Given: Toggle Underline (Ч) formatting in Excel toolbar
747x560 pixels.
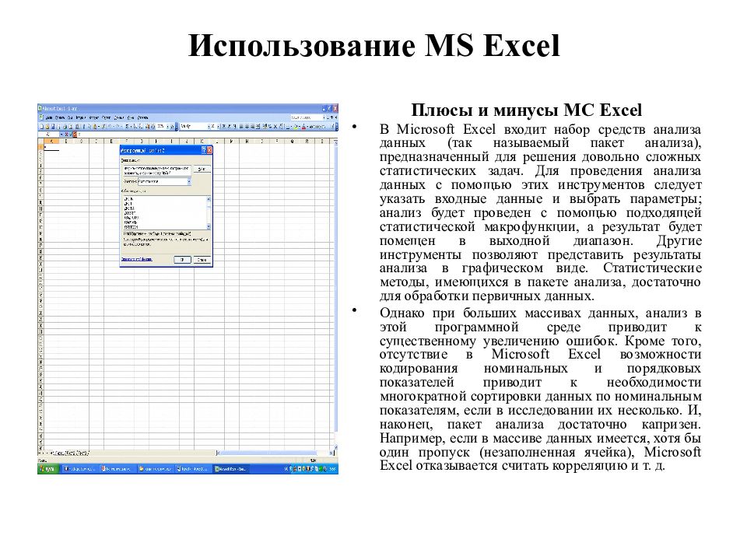Looking at the screenshot, I should pos(234,126).
